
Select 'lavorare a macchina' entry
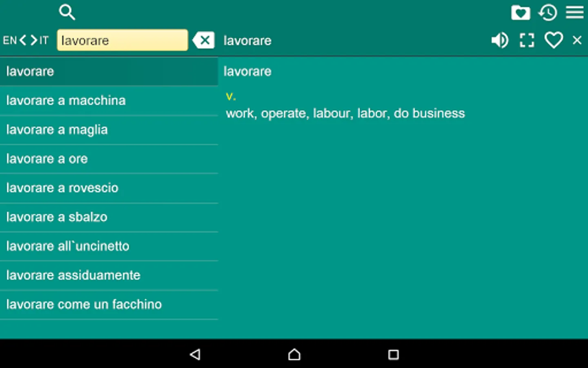109,101
